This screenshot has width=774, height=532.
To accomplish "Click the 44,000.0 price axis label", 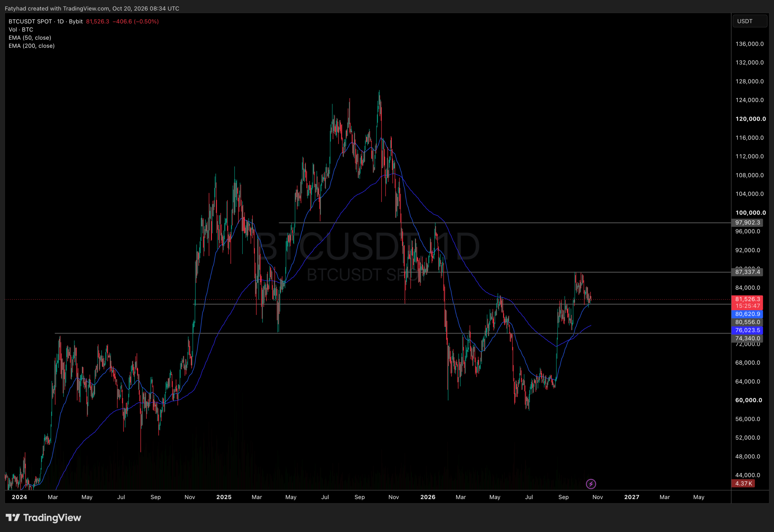I will click(748, 475).
